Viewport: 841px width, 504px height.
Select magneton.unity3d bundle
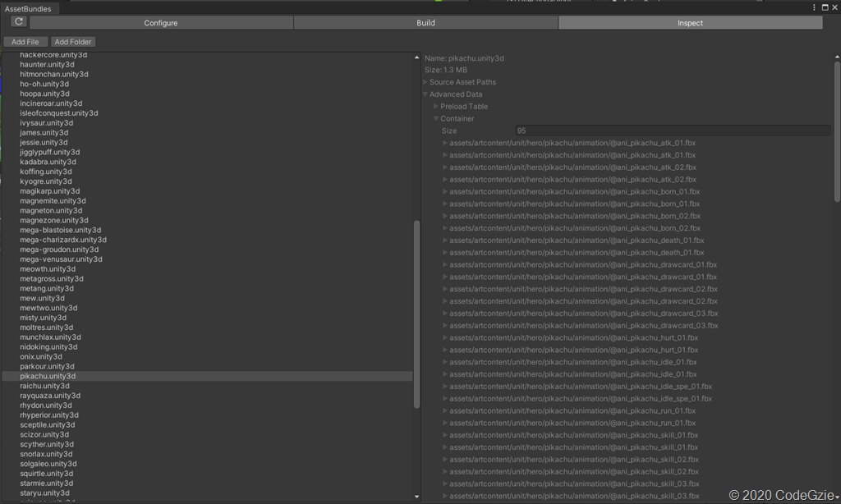[51, 211]
